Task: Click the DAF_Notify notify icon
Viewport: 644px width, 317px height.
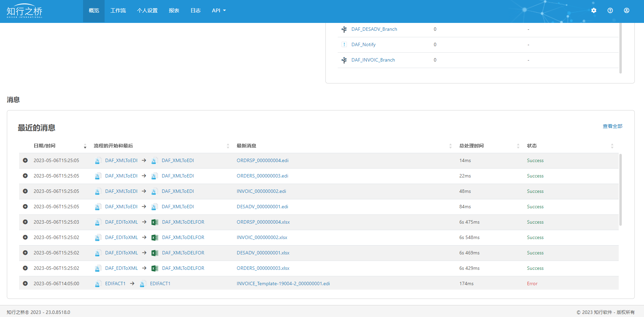Action: click(344, 44)
